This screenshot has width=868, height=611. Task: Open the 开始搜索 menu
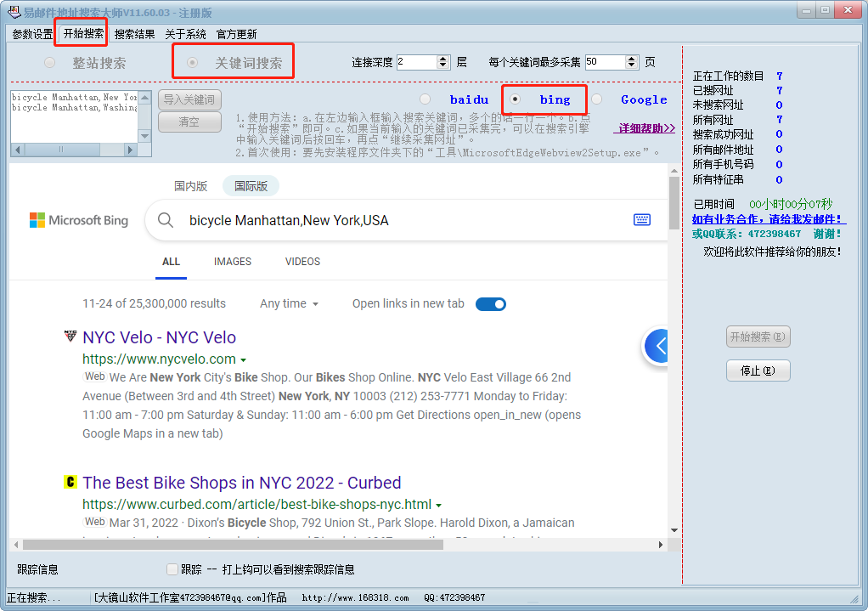pyautogui.click(x=83, y=33)
